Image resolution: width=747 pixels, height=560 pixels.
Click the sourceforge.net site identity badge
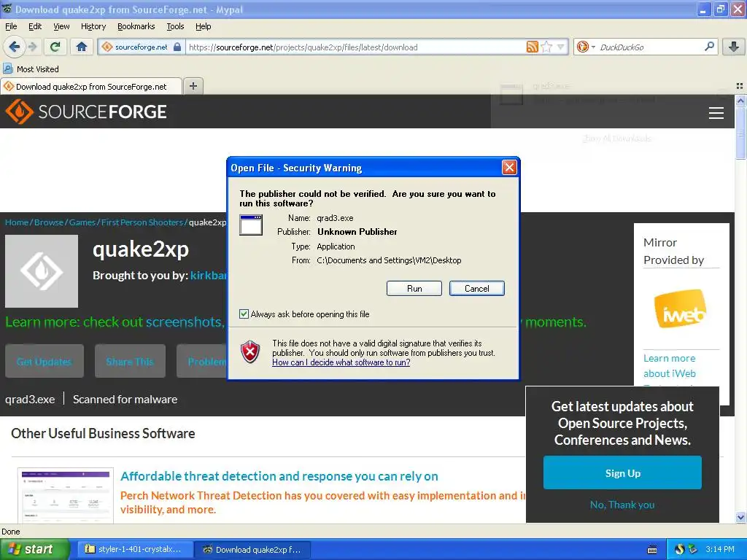[141, 47]
